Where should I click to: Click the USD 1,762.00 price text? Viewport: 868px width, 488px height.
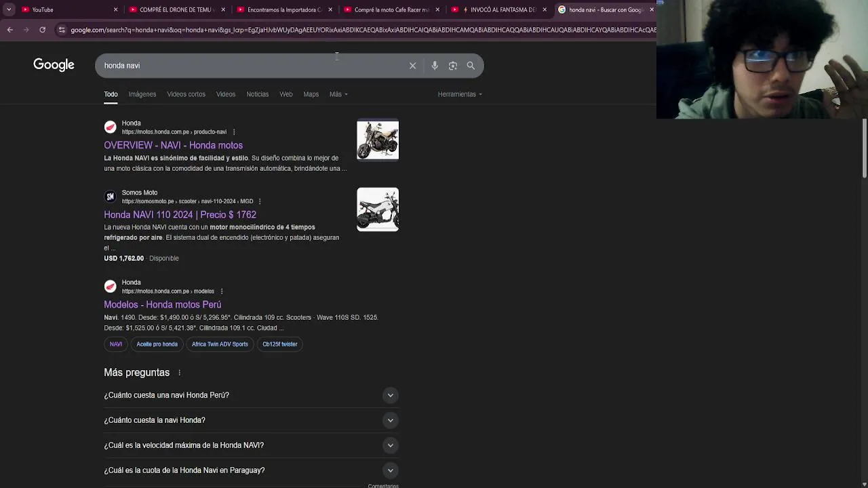(123, 258)
